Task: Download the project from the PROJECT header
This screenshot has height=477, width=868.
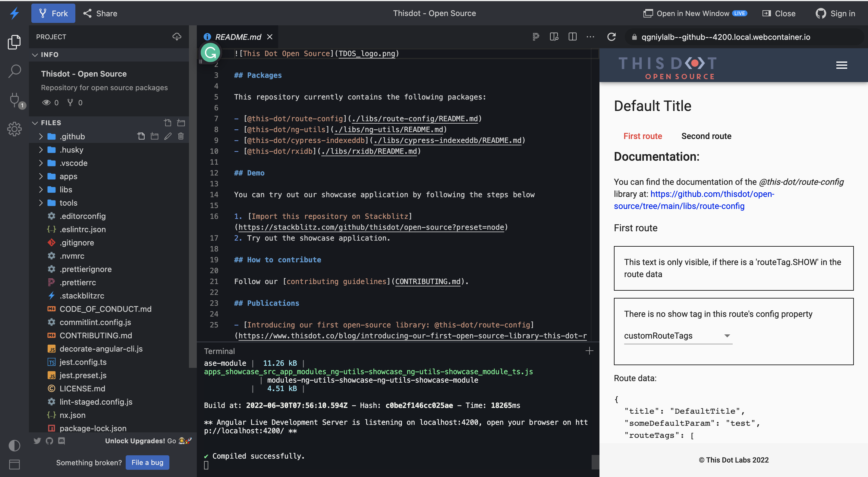Action: pyautogui.click(x=177, y=37)
